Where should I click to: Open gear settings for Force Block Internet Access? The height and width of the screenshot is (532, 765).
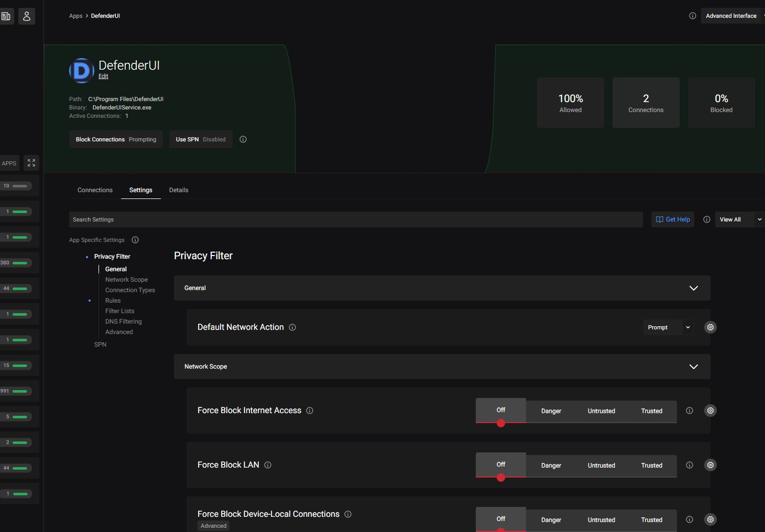(x=711, y=411)
